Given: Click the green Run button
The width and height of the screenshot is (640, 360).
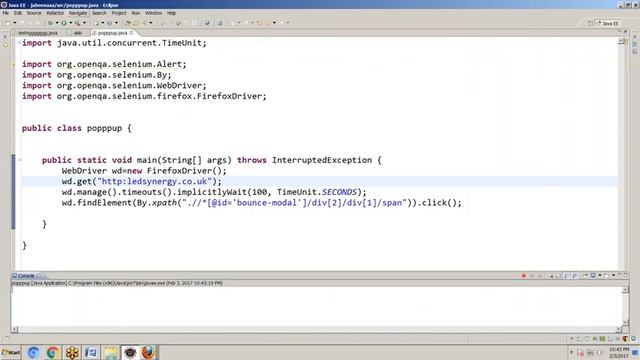Looking at the screenshot, I should (x=64, y=23).
